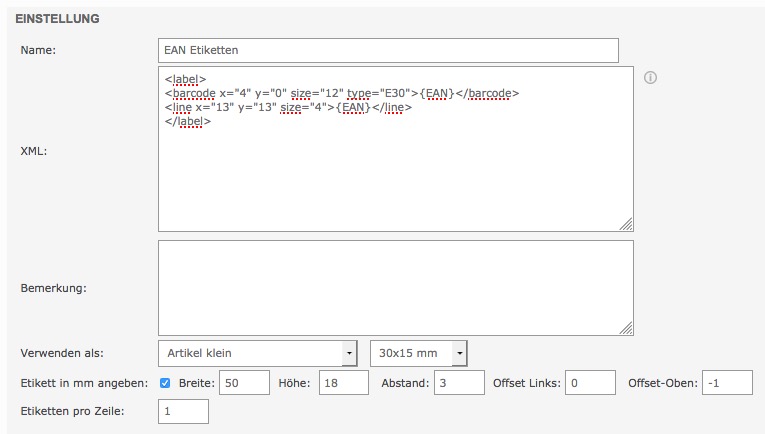Click the 'Etikett in mm angeben:' label text

(85, 383)
